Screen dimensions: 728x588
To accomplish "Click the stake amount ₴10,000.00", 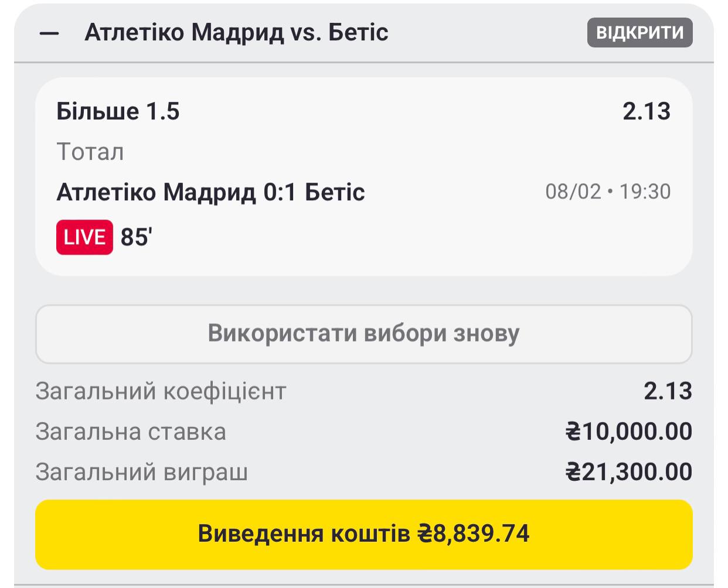I will click(x=628, y=432).
